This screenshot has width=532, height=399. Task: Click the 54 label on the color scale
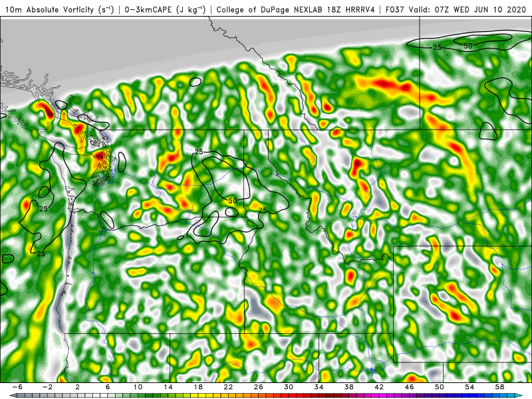click(x=469, y=387)
